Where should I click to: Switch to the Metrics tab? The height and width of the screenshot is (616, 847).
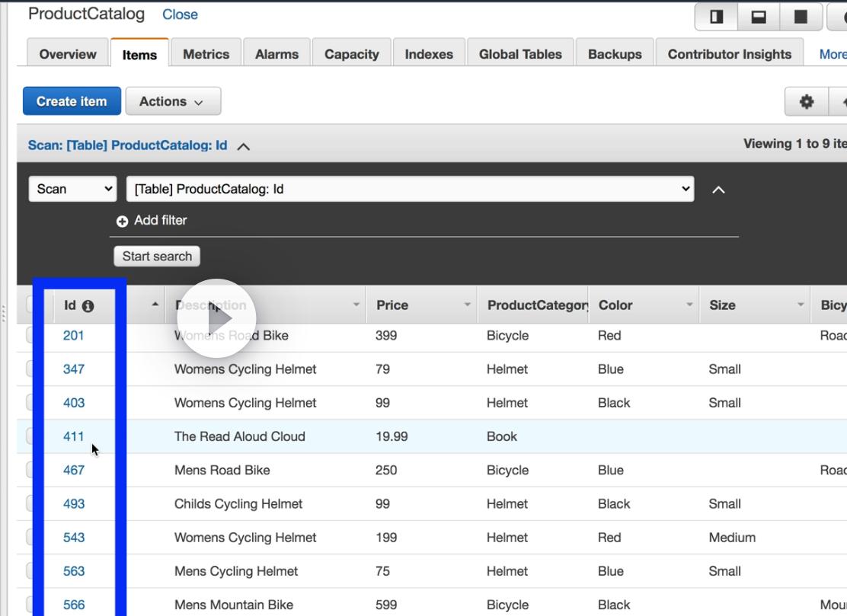(206, 54)
